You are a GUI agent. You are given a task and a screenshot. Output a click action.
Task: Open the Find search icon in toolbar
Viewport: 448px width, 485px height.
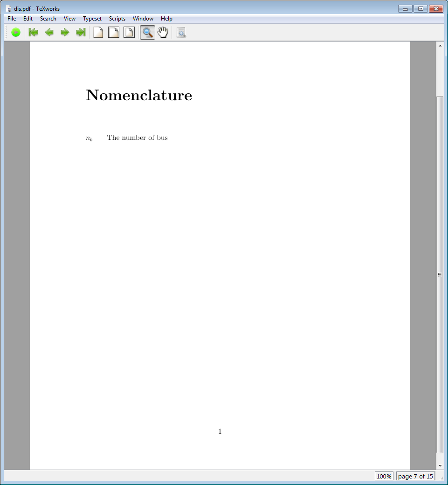click(181, 32)
